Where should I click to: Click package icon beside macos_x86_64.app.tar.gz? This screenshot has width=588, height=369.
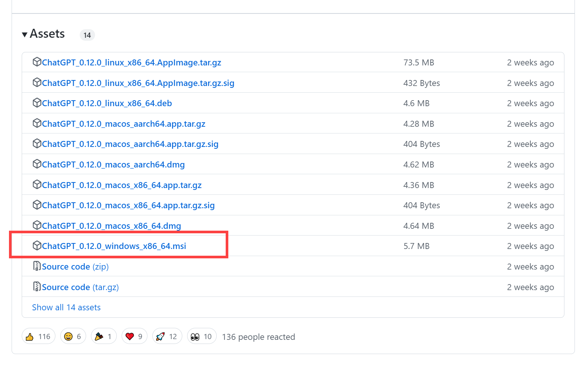click(37, 184)
